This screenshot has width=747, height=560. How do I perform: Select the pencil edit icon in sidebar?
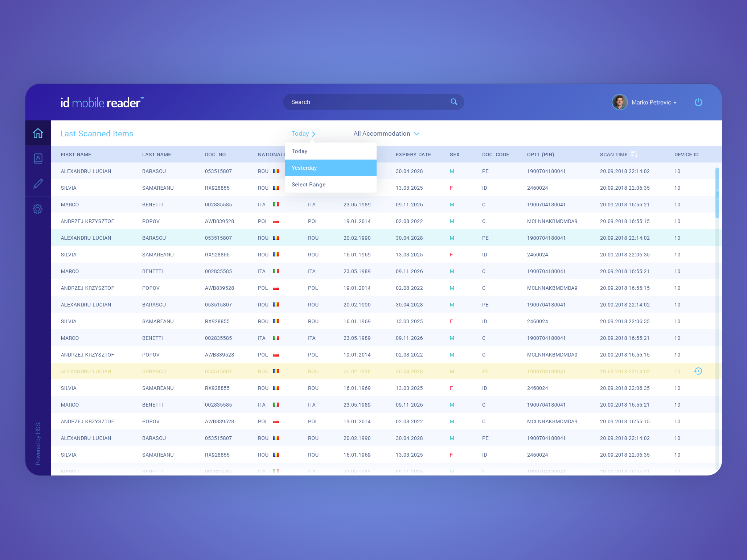[38, 184]
